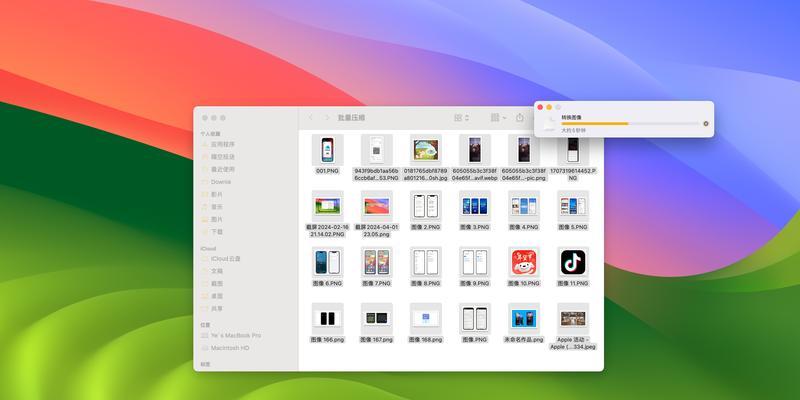Image resolution: width=800 pixels, height=400 pixels.
Task: Switch Finder icon view mode selector
Action: click(x=461, y=118)
